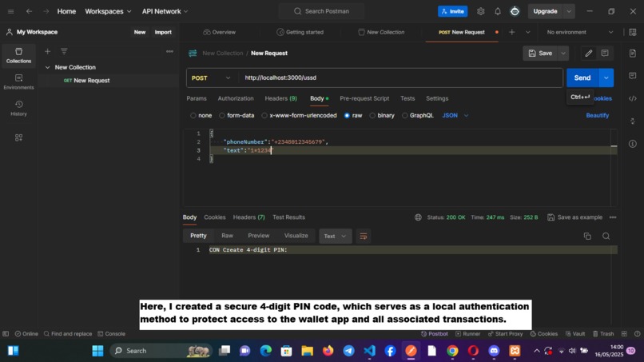Open the tabs overflow chevron
Screen dimensions: 644x362
tap(528, 32)
